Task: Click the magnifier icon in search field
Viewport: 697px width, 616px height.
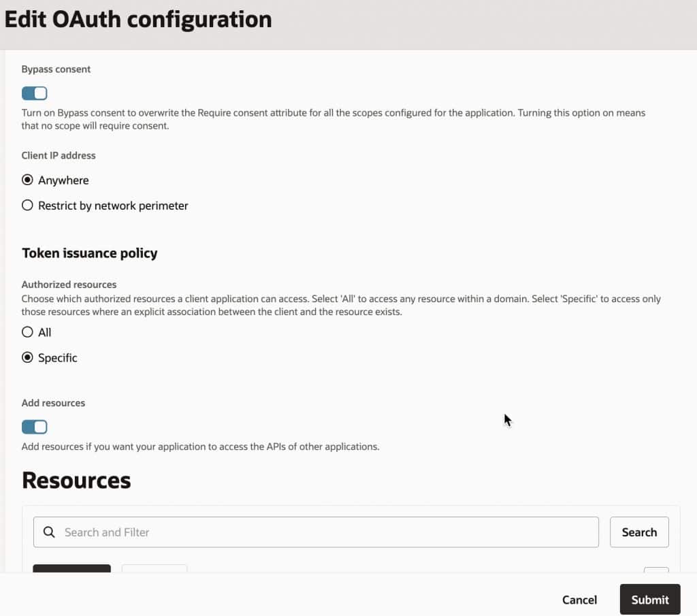Action: pos(49,532)
